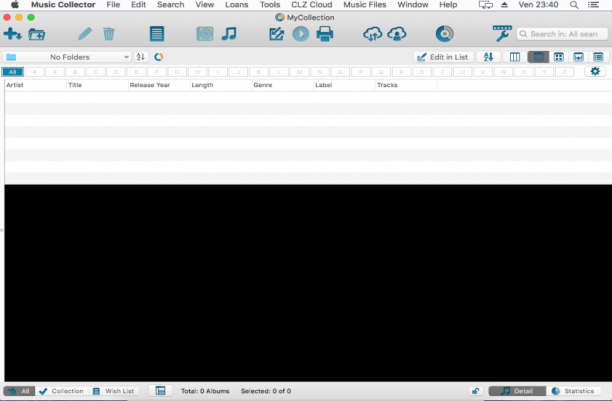Open the No Folders dropdown
This screenshot has width=612, height=401.
tap(67, 57)
